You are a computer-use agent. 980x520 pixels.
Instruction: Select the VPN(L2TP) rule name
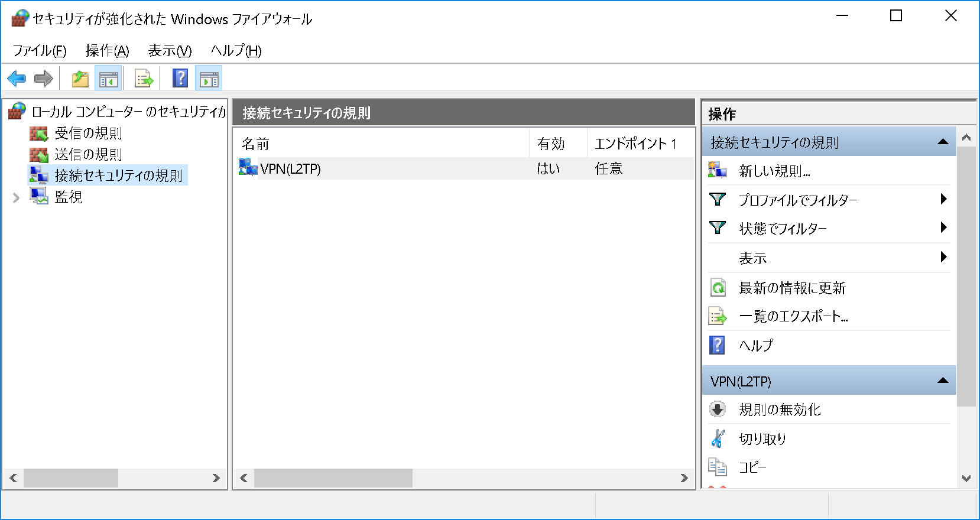click(290, 168)
